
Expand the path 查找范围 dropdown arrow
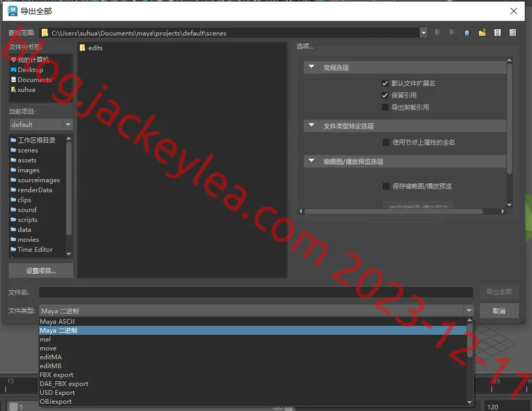point(423,33)
